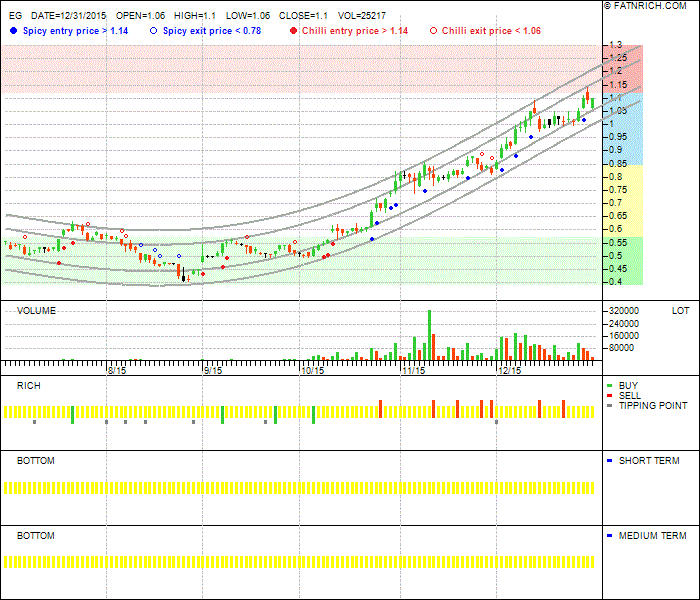This screenshot has height=600, width=700.
Task: Select the green BUY legend square
Action: tap(609, 386)
